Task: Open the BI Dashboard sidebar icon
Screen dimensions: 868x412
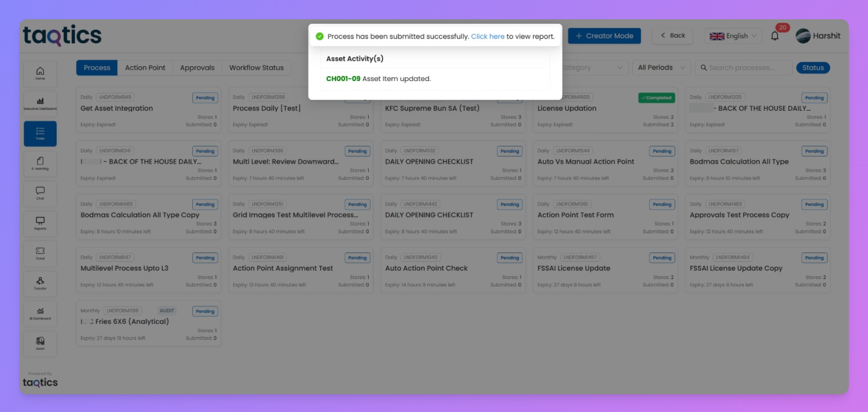Action: click(x=40, y=313)
